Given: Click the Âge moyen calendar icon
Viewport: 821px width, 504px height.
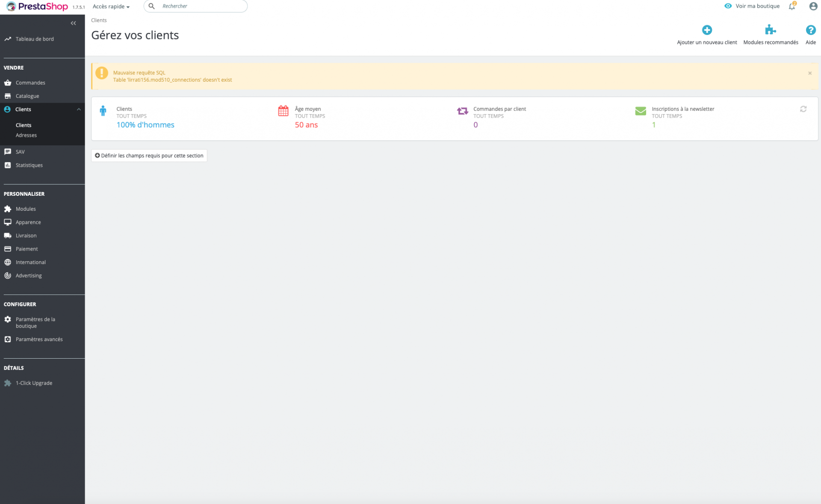Looking at the screenshot, I should [283, 111].
